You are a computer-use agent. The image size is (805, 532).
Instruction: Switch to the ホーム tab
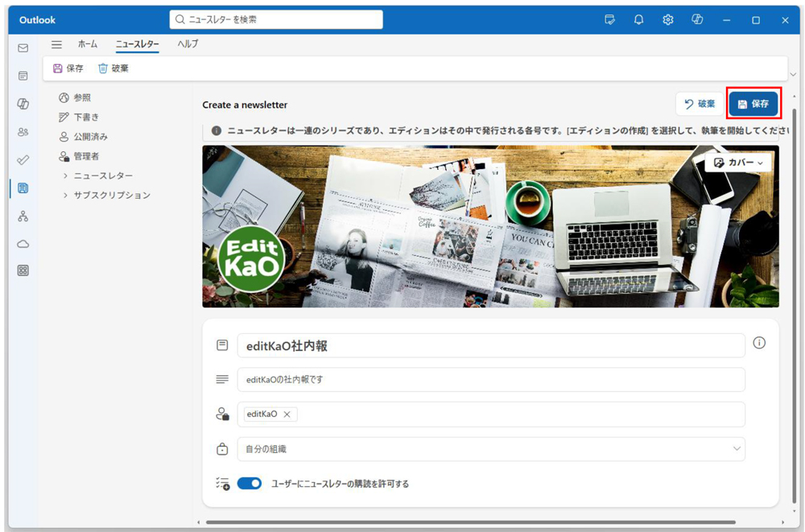click(x=88, y=45)
